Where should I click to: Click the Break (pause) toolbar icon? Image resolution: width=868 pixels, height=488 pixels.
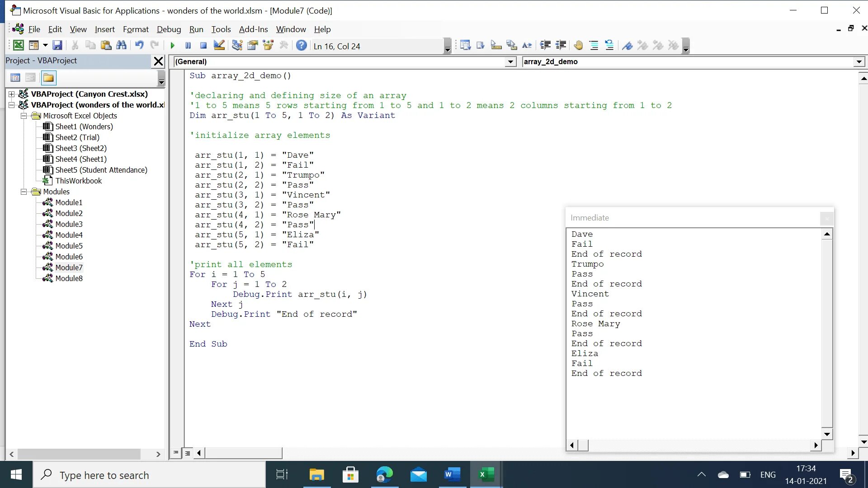188,46
